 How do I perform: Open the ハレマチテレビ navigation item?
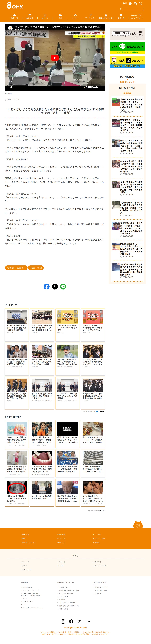[x=136, y=17]
